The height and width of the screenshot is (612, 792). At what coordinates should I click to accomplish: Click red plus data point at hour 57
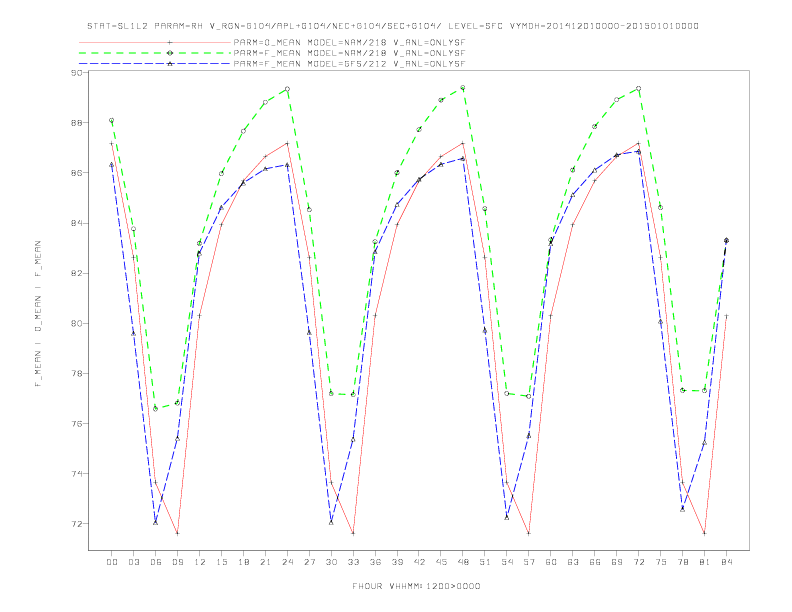(x=529, y=533)
